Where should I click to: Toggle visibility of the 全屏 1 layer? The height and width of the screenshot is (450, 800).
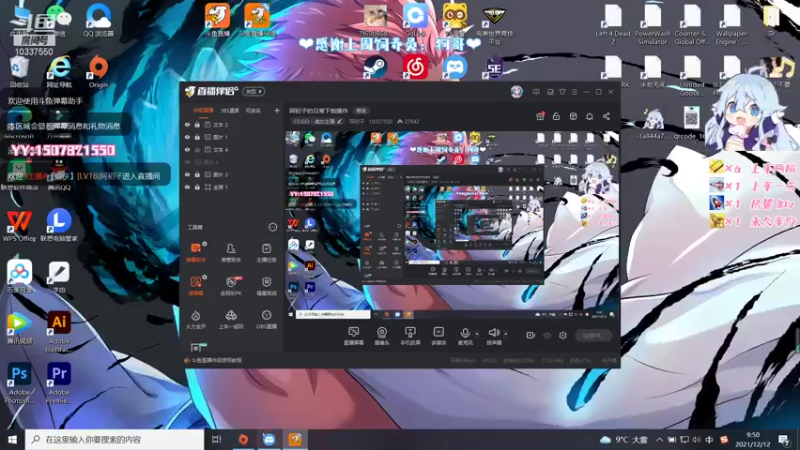[187, 187]
